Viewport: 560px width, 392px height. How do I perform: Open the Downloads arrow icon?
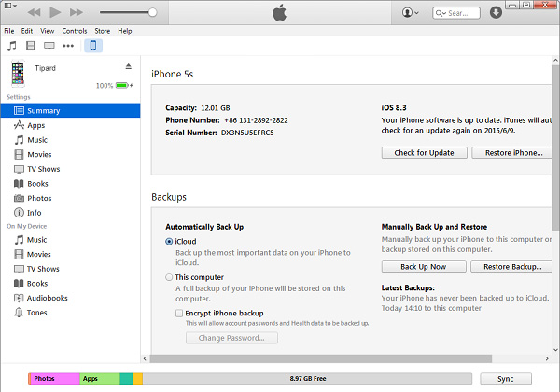click(x=496, y=12)
